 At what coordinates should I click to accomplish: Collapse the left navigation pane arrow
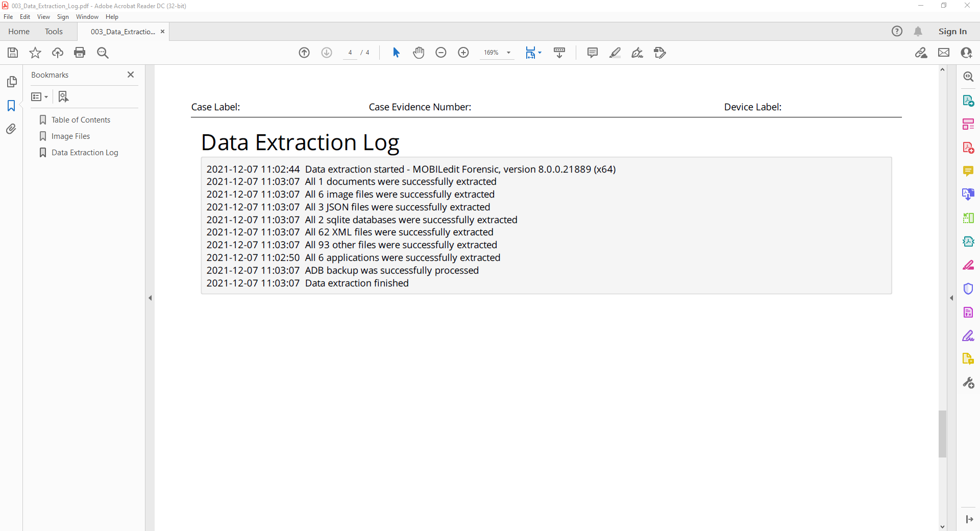[150, 298]
